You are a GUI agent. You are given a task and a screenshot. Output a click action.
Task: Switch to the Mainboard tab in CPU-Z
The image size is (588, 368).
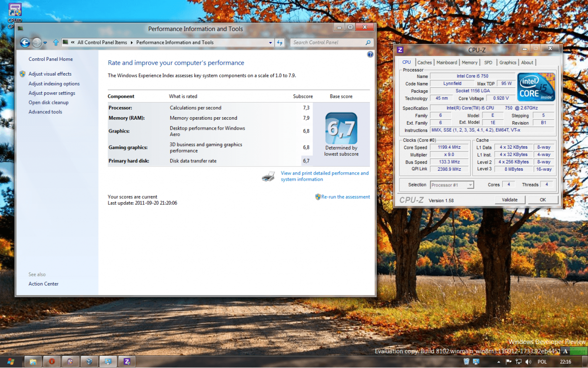coord(446,62)
